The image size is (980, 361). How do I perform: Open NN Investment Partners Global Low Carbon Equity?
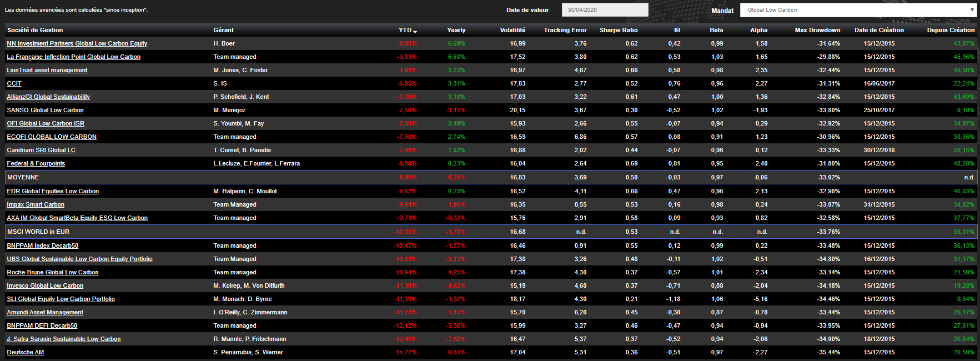pos(77,43)
